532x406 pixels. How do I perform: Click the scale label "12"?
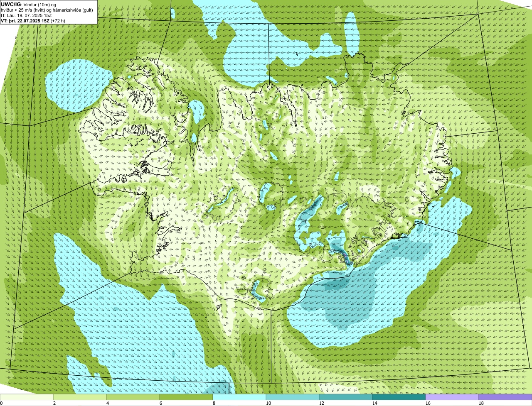(322, 403)
